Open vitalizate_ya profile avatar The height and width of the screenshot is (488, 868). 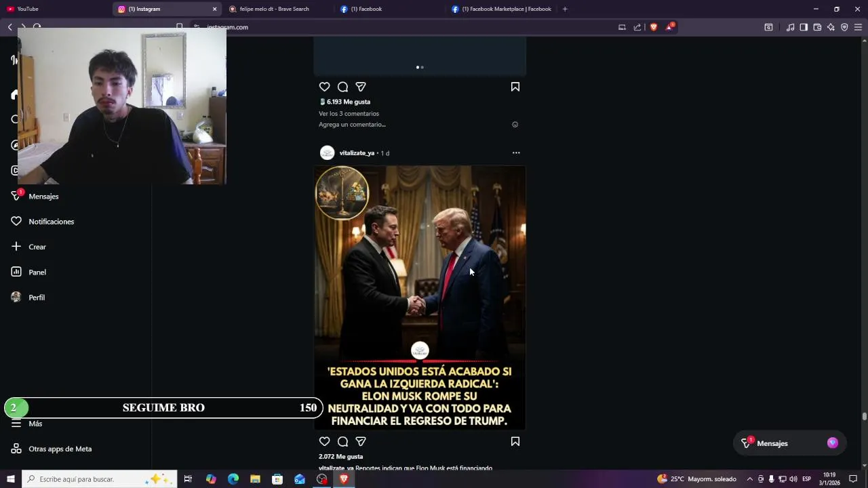pyautogui.click(x=327, y=152)
